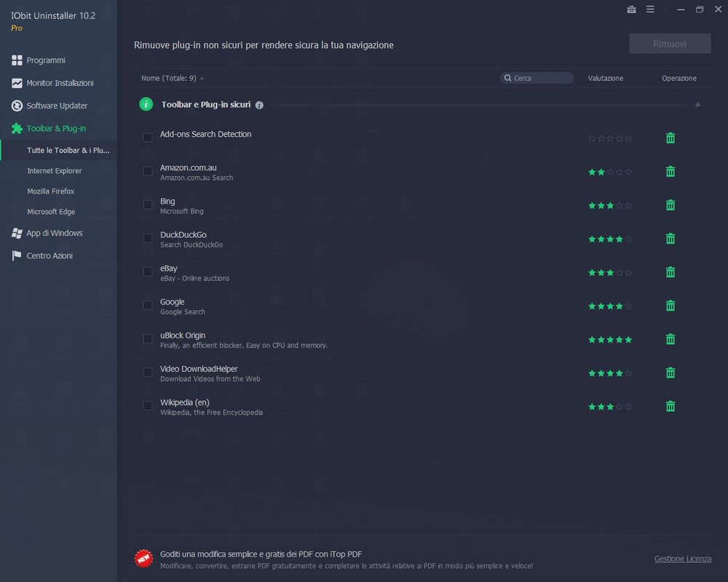
Task: Click the 'Microsoft Bing' description text
Action: (181, 211)
